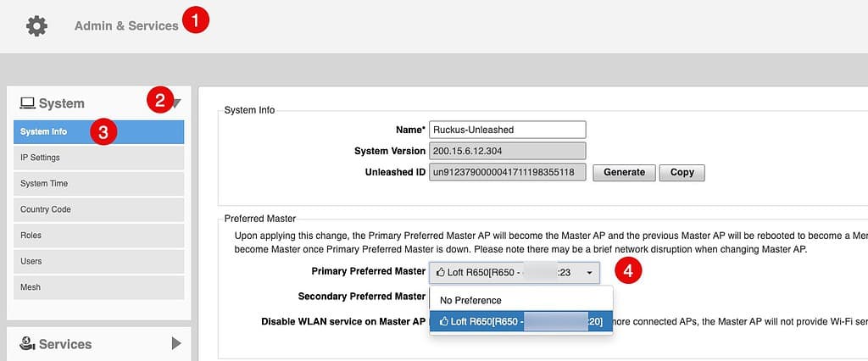Click the Admin & Services gear icon

coord(36,26)
